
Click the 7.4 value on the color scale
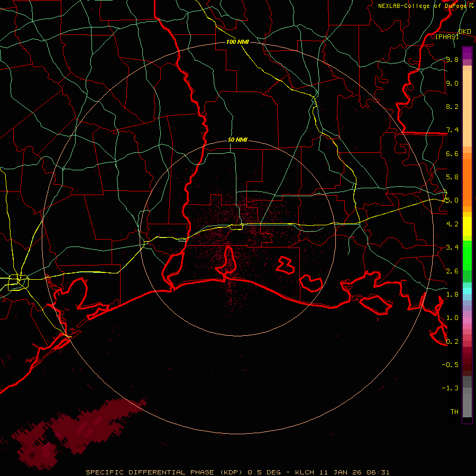pyautogui.click(x=452, y=130)
